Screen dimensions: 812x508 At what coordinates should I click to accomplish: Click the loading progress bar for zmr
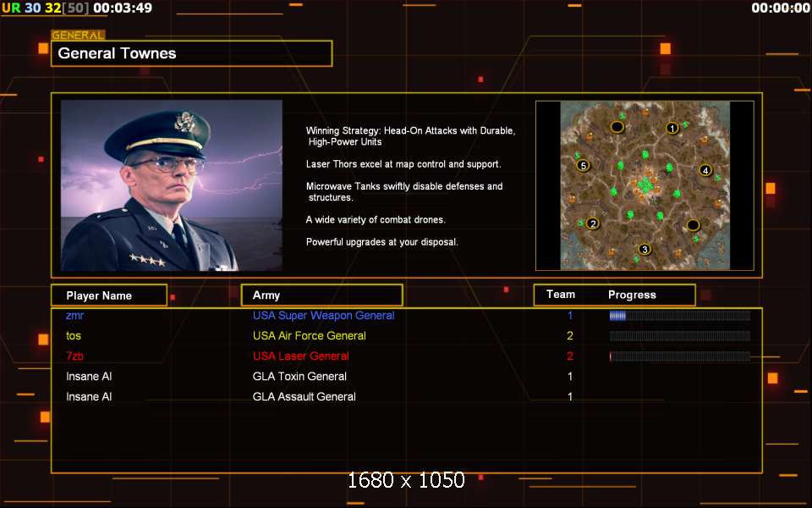(x=679, y=316)
